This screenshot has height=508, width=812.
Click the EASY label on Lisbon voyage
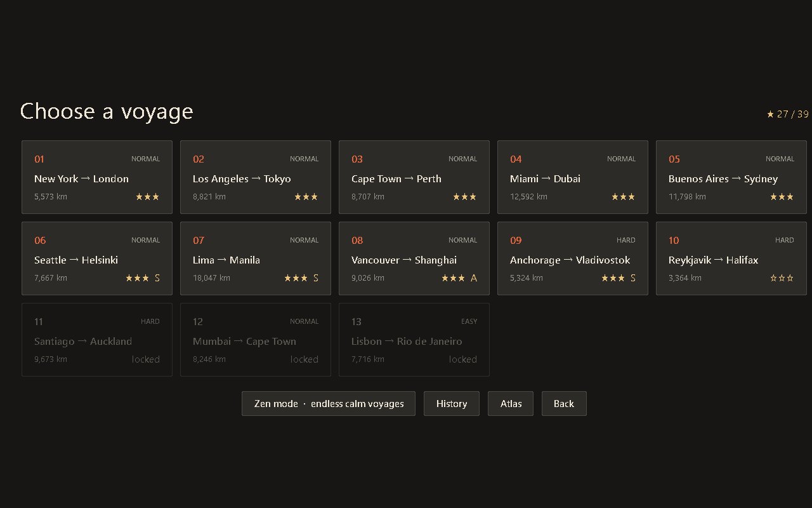click(469, 321)
